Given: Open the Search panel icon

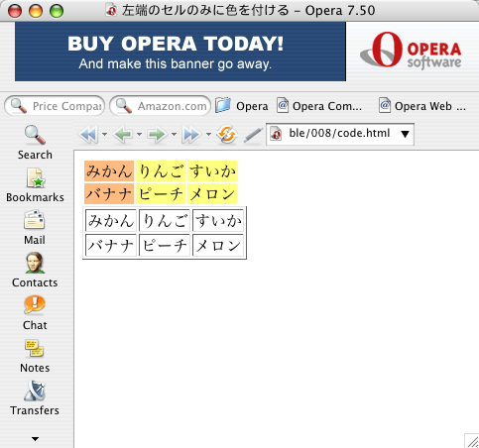Looking at the screenshot, I should point(35,135).
